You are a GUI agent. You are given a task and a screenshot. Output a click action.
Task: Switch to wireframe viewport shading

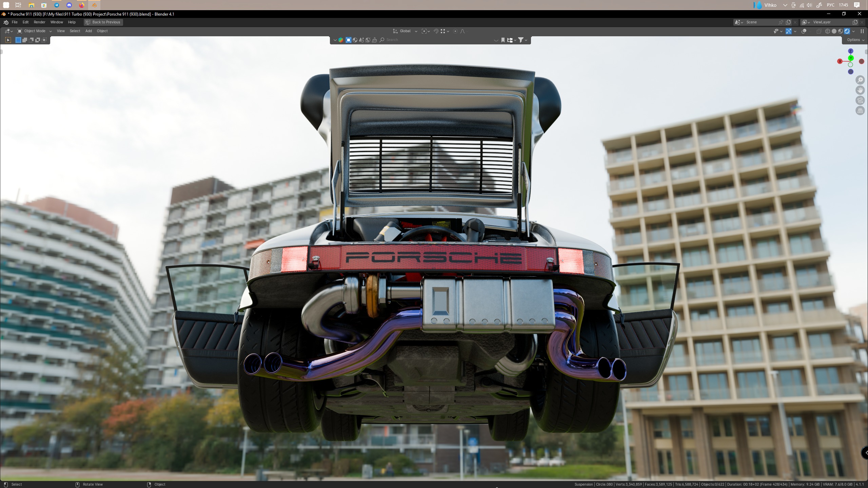tap(827, 31)
